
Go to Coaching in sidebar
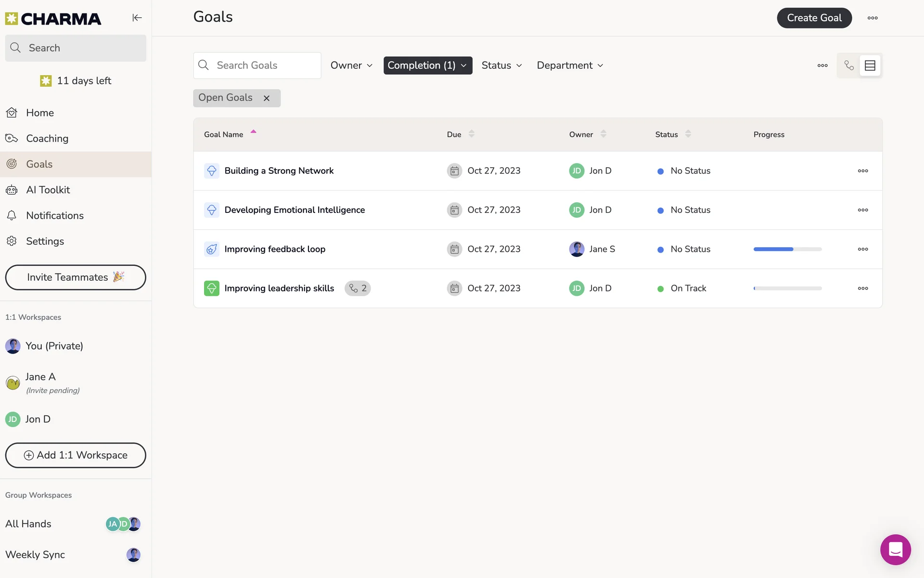(x=47, y=138)
